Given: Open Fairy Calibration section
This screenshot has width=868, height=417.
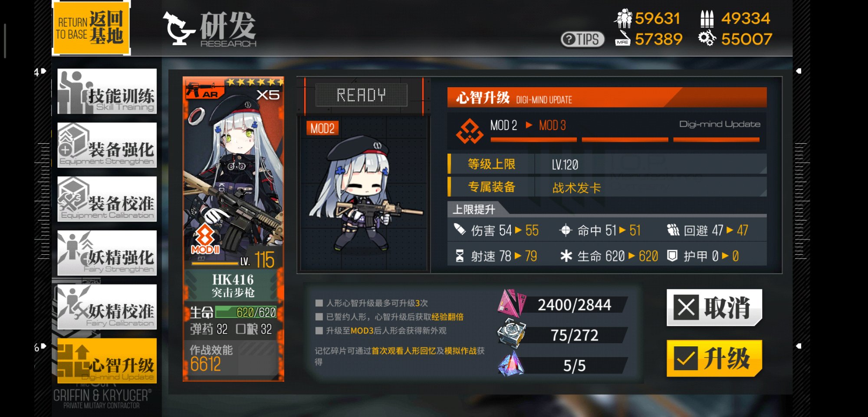Looking at the screenshot, I should [107, 307].
